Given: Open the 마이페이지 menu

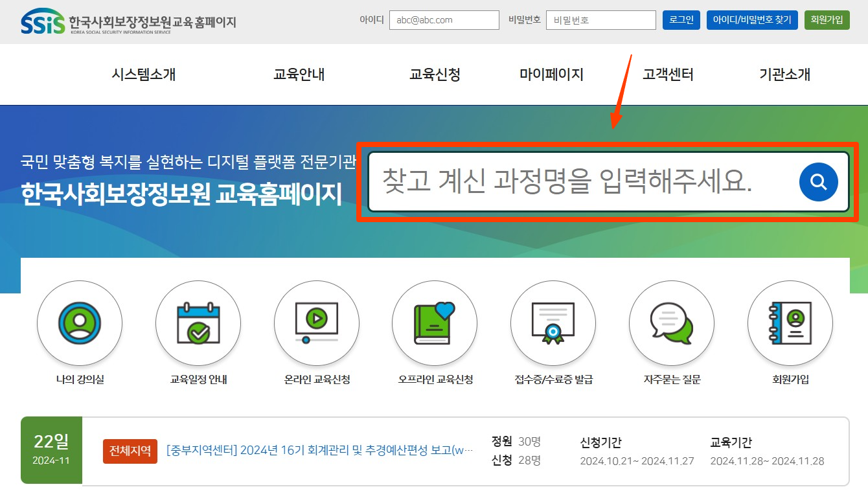Looking at the screenshot, I should (x=551, y=74).
